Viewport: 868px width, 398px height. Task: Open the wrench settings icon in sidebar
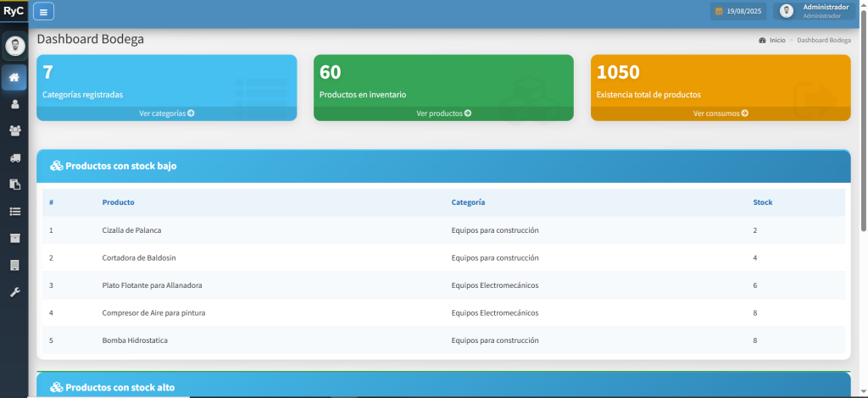coord(14,292)
